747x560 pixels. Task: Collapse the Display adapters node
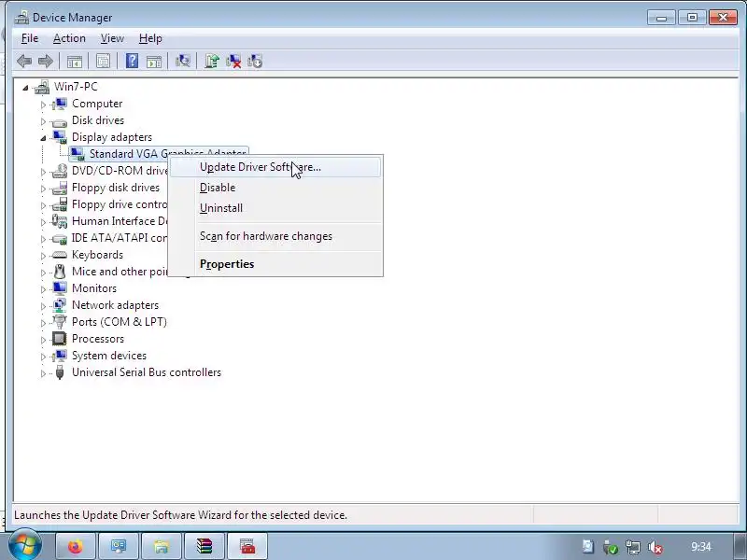pyautogui.click(x=43, y=138)
